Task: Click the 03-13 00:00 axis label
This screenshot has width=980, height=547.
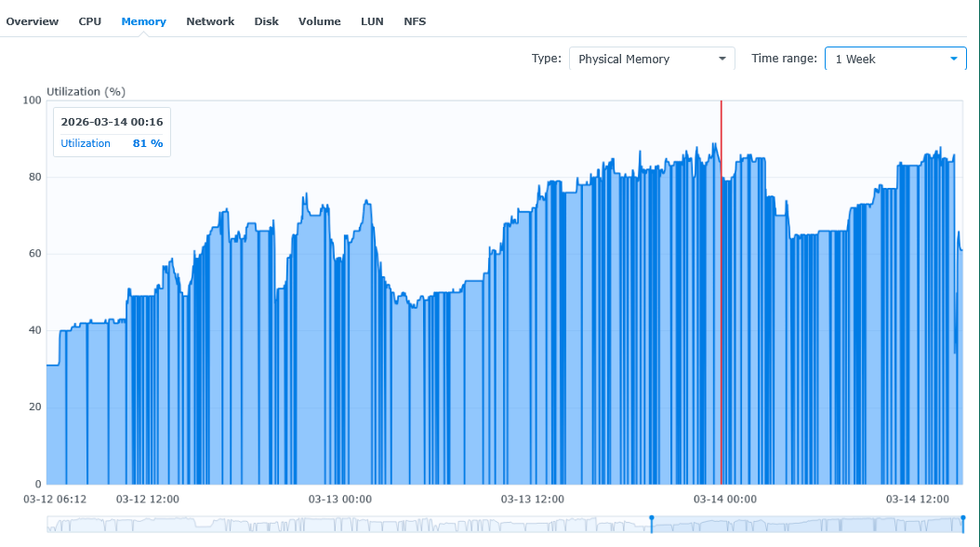Action: tap(340, 499)
